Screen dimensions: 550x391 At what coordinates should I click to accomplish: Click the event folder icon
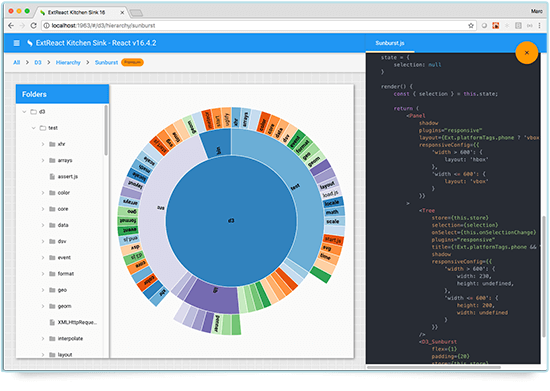click(x=52, y=257)
